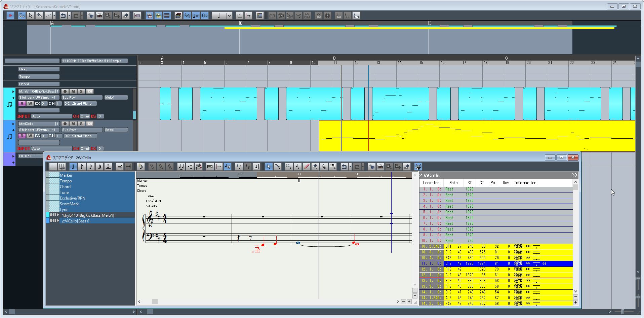This screenshot has width=644, height=318.
Task: Click the eraser icon in the song editor toolbar
Action: pos(126,15)
